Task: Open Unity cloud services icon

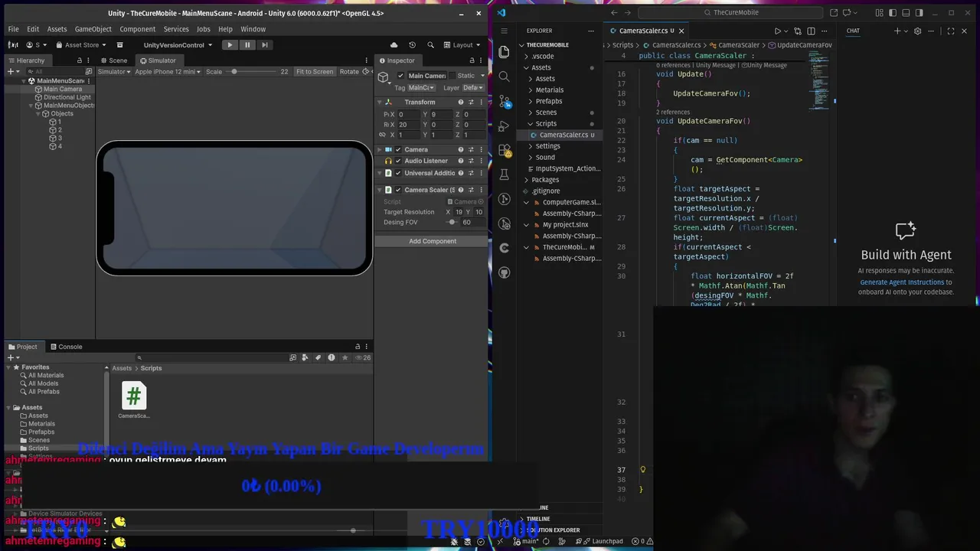Action: point(394,45)
